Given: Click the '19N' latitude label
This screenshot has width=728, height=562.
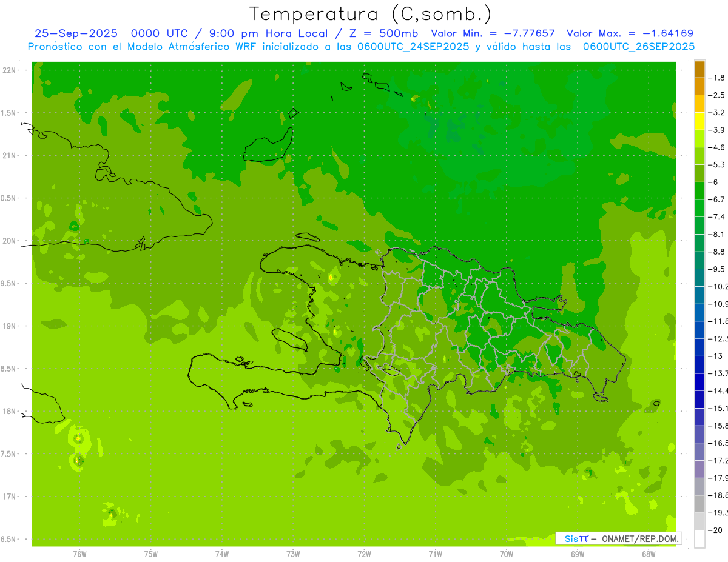Looking at the screenshot, I should point(10,326).
